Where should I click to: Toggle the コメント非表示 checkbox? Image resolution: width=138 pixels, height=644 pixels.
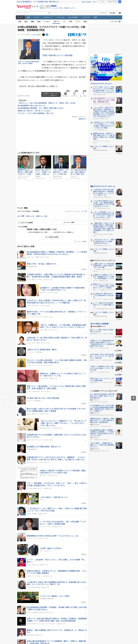pyautogui.click(x=75, y=241)
